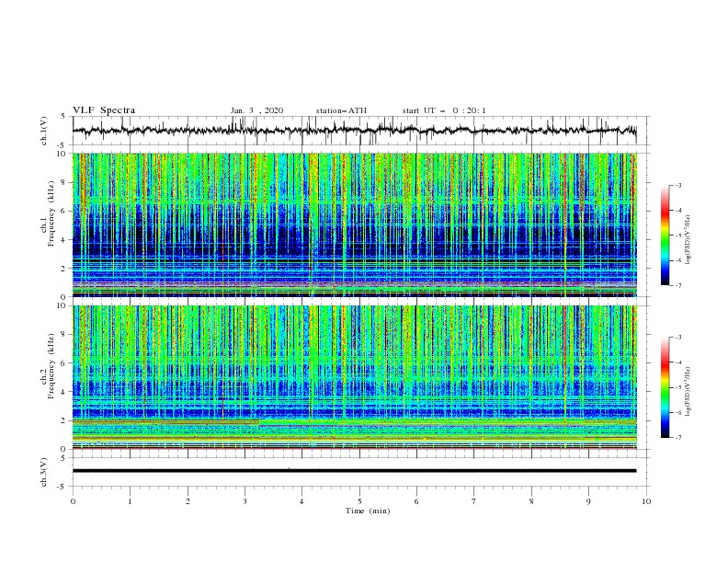Click the ch.2 spectrogram "6" kHz tick label
This screenshot has height=563, width=728.
pyautogui.click(x=64, y=363)
